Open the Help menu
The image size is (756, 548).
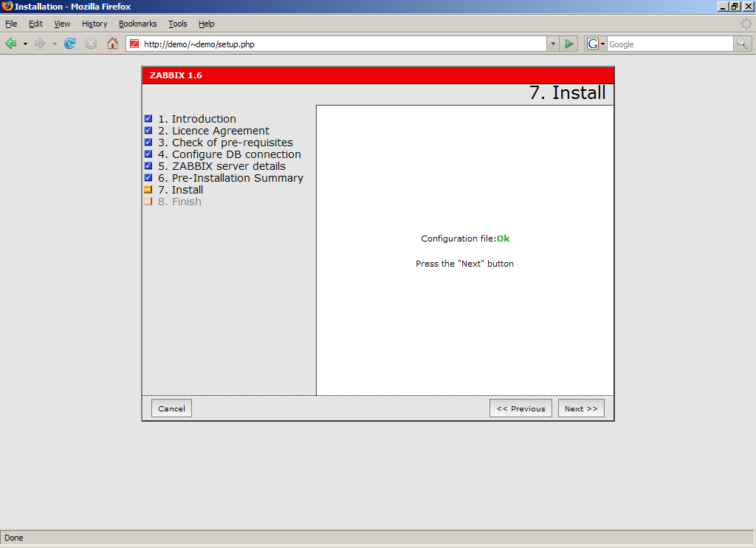(207, 24)
